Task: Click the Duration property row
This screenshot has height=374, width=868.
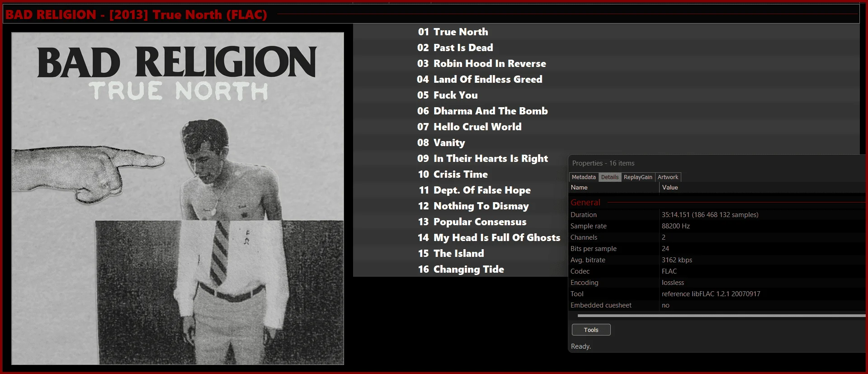Action: [717, 215]
